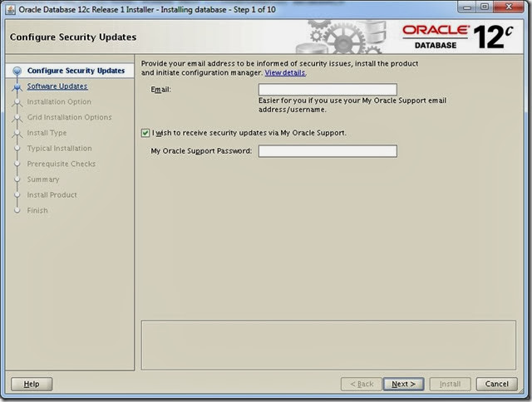
Task: Click the My Oracle Support Password field
Action: click(x=328, y=151)
